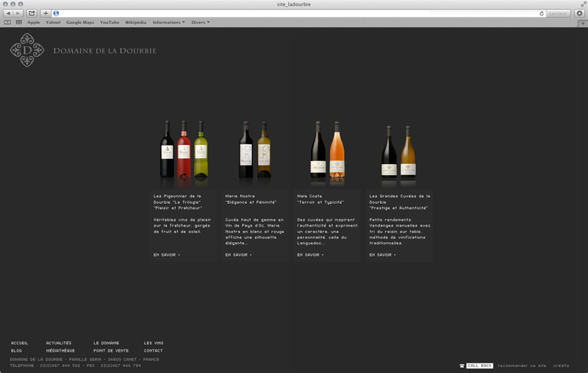The height and width of the screenshot is (373, 588).
Task: Click the reload page icon
Action: click(542, 13)
